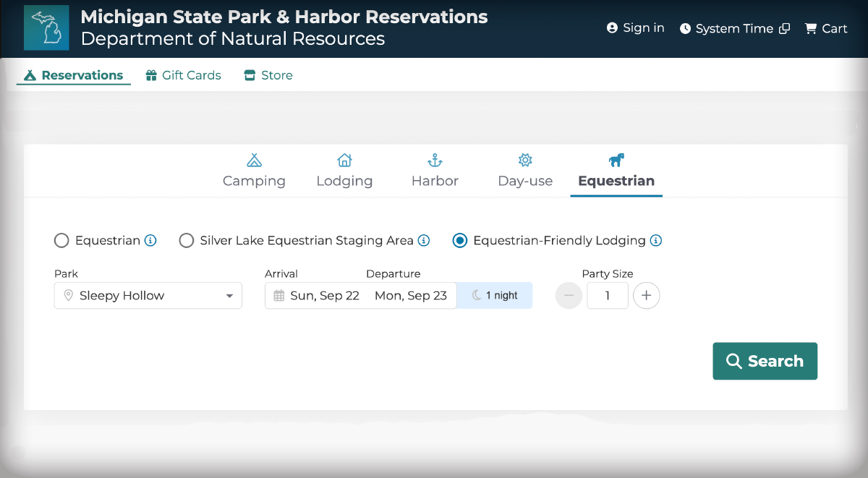The height and width of the screenshot is (478, 868).
Task: Click the Party Size number field
Action: (608, 296)
